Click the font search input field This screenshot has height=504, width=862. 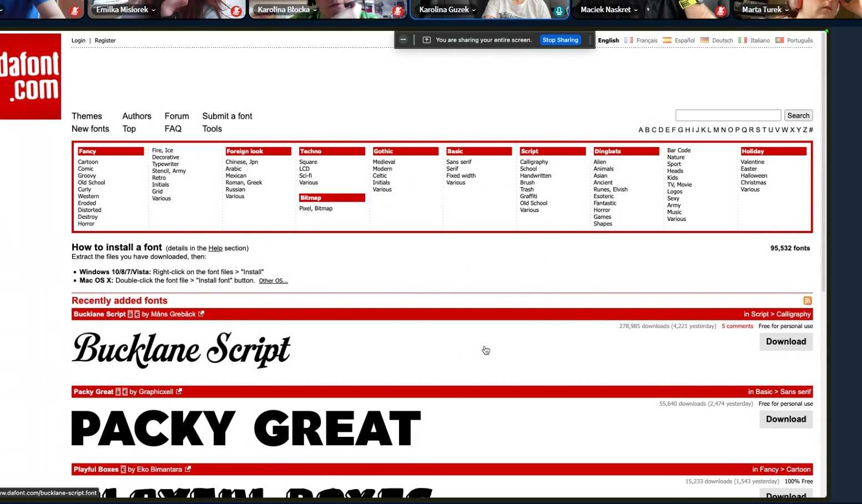(728, 115)
